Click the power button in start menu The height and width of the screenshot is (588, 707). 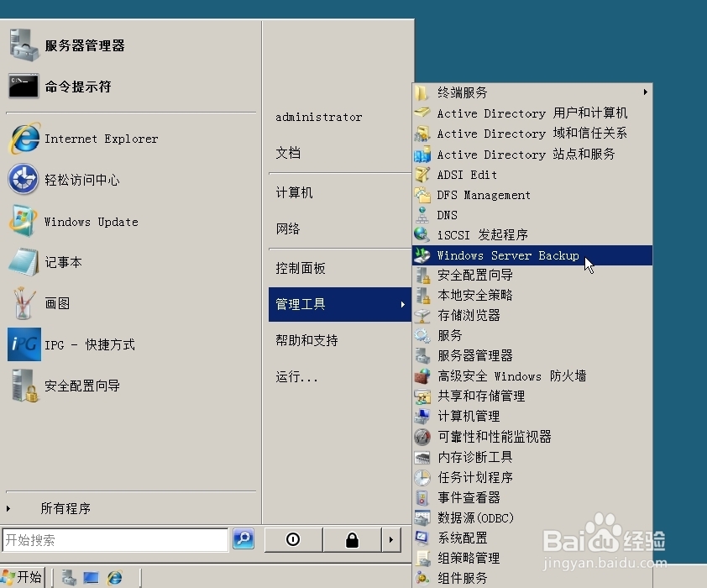[293, 539]
